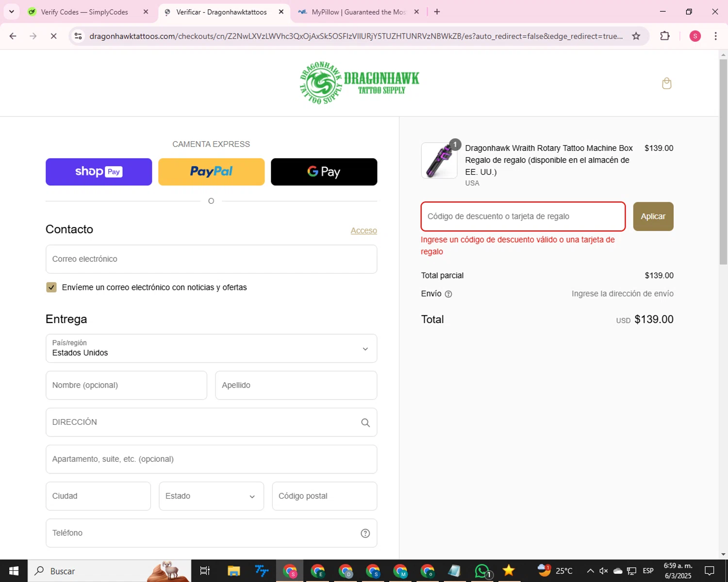Click the Dragonhawk Wraith Rotary product title

[549, 160]
